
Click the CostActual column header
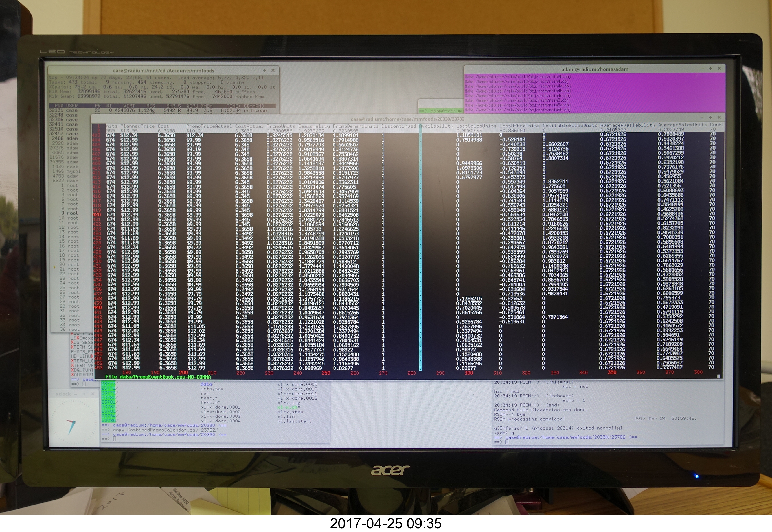coord(249,126)
